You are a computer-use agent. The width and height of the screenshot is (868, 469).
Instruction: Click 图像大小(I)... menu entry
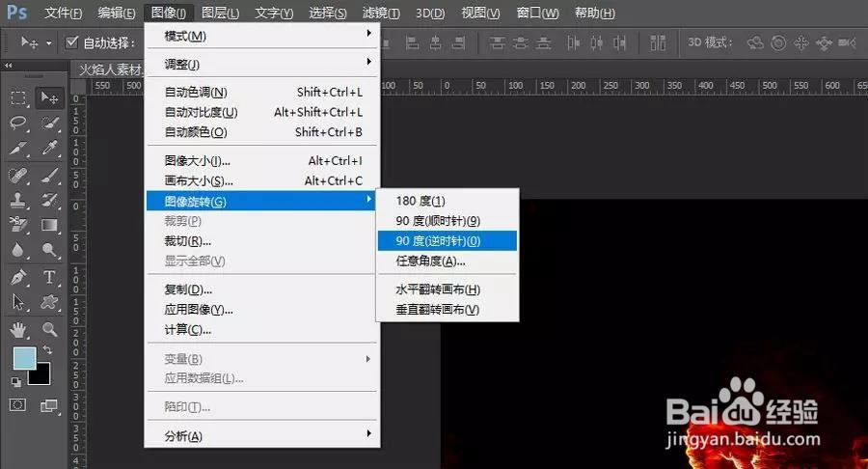pos(261,161)
